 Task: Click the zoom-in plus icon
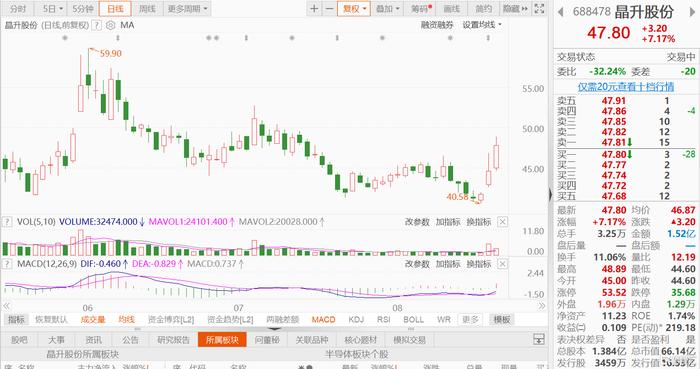coord(314,8)
